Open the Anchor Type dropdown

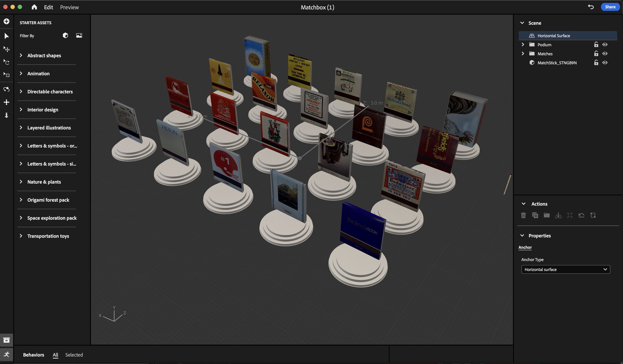[566, 269]
